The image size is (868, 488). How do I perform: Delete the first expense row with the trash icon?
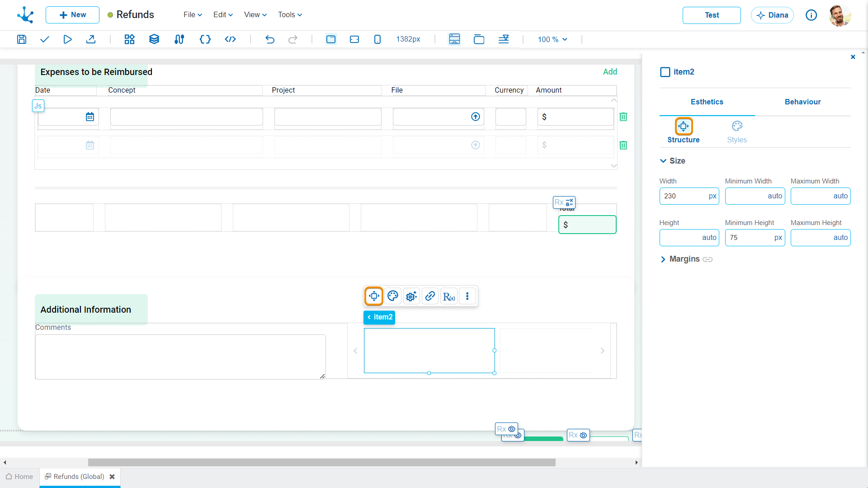(623, 117)
